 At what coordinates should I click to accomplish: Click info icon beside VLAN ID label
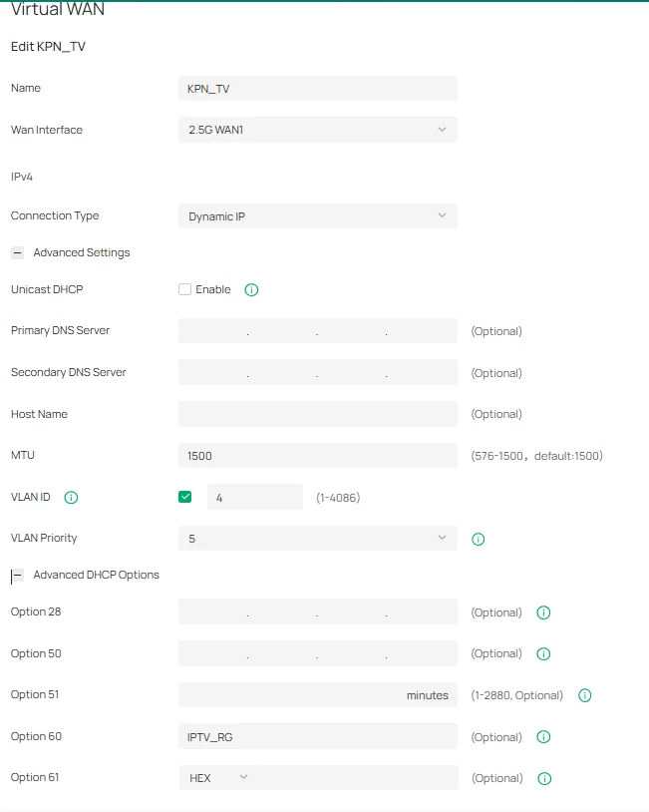pos(71,497)
